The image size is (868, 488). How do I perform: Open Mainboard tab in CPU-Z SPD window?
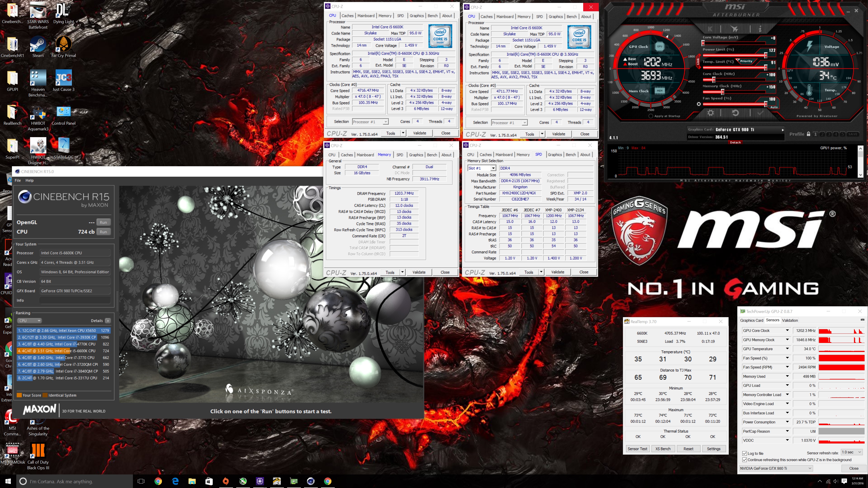click(x=504, y=155)
